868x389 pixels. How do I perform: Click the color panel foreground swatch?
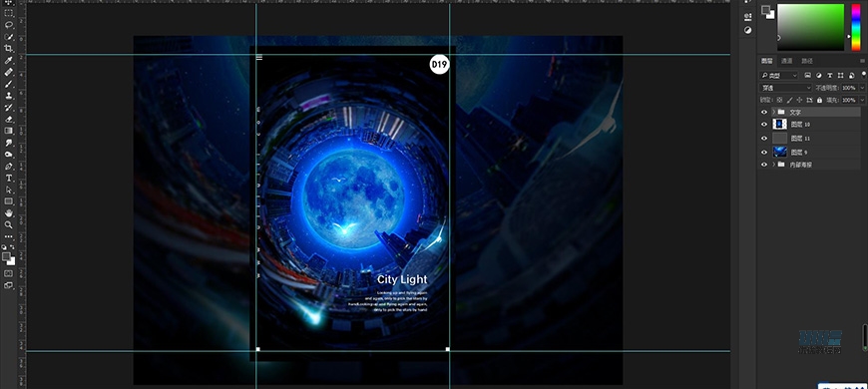pyautogui.click(x=765, y=10)
